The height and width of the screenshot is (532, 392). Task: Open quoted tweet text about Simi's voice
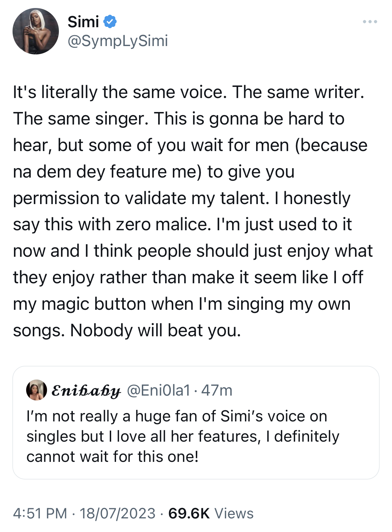pos(183,436)
